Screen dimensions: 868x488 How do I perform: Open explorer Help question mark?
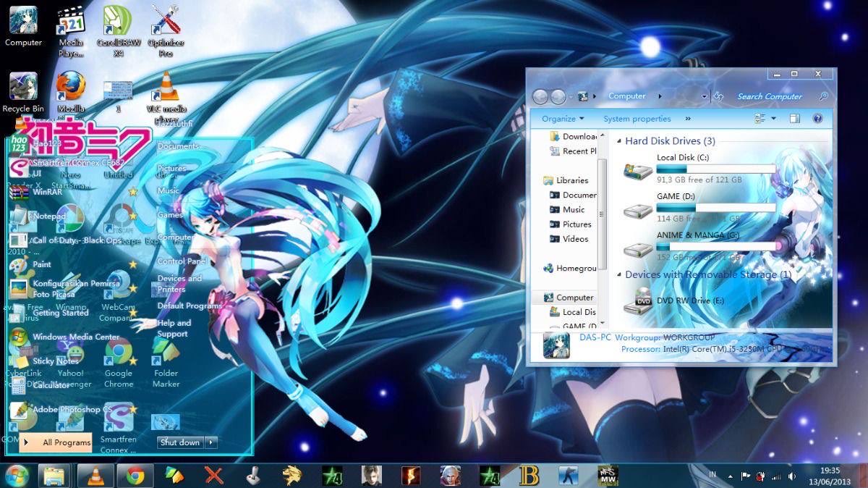pos(818,119)
